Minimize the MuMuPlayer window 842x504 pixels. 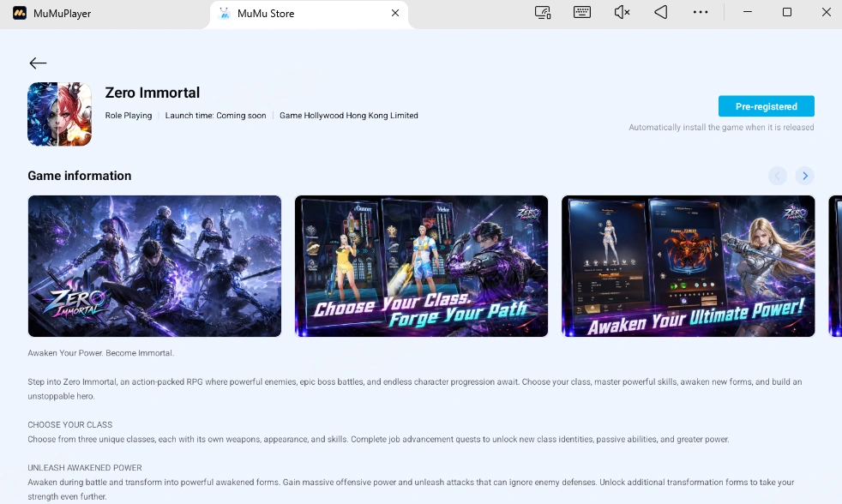[748, 12]
